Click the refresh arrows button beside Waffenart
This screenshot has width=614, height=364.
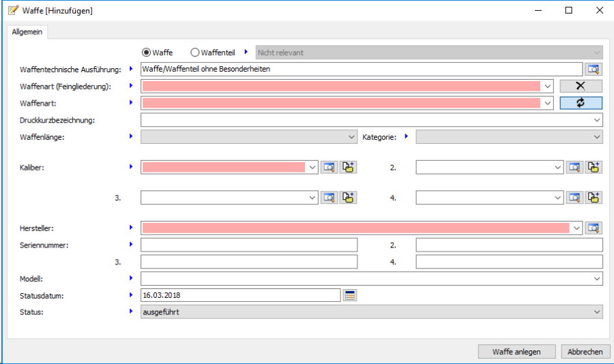pyautogui.click(x=581, y=103)
